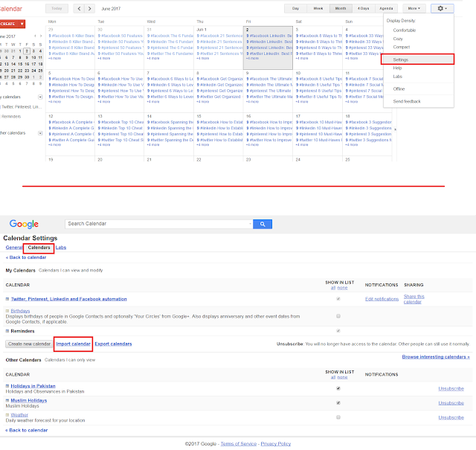Switch to the Calendars settings tab
Screen dimensions: 476x450
coord(39,248)
